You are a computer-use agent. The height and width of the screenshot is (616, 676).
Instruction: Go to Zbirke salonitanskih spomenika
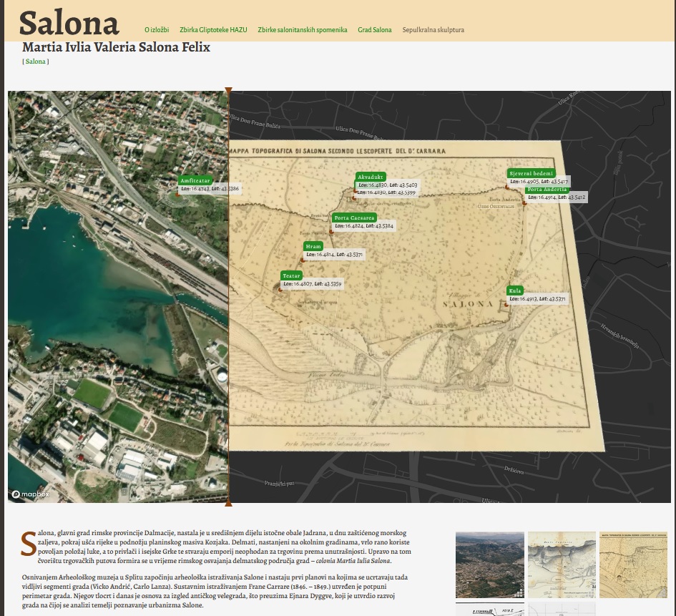click(302, 30)
